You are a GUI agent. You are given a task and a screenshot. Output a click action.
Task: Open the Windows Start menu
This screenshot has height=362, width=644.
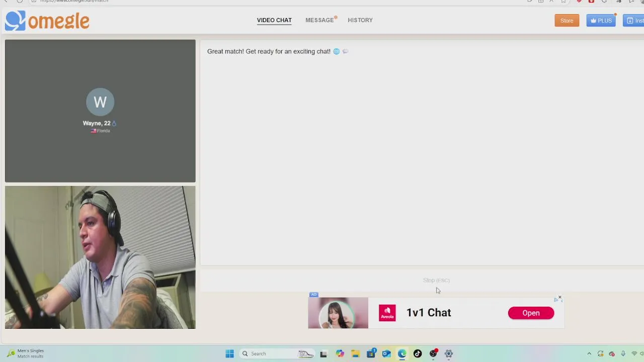pyautogui.click(x=229, y=353)
